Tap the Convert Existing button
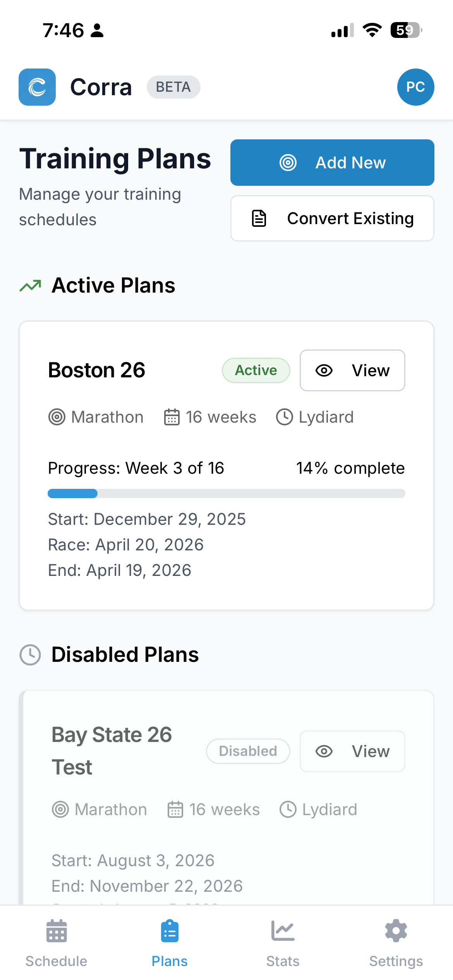 (x=332, y=218)
